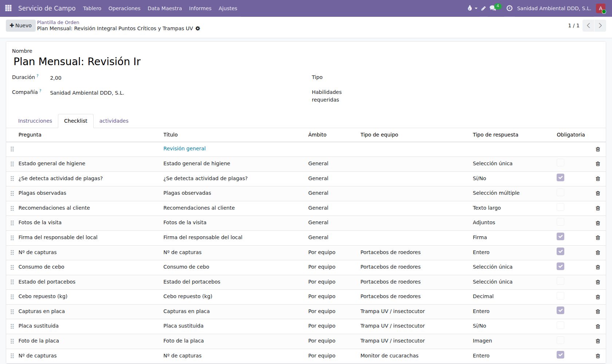Open the water drop debug dropdown in navbar

(x=472, y=8)
